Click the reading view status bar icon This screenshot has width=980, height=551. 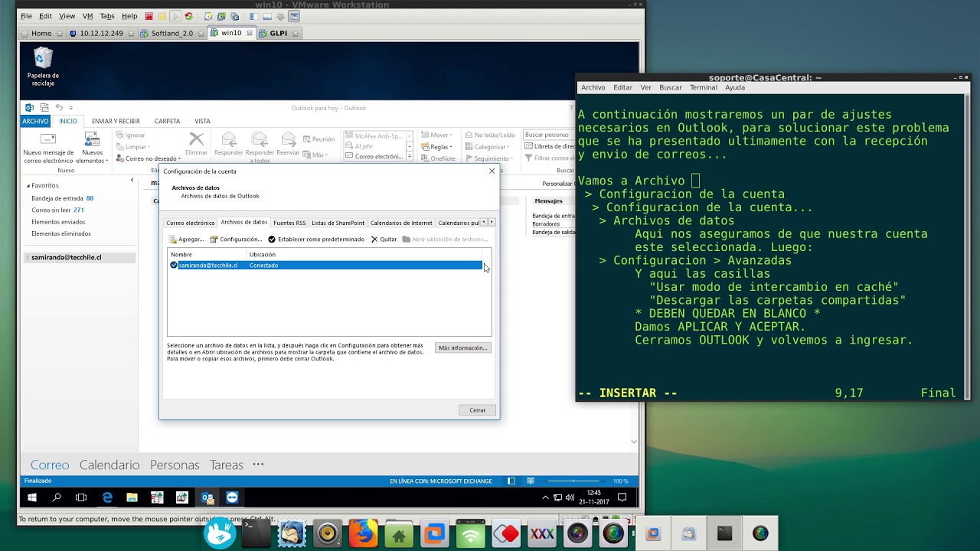pos(531,481)
